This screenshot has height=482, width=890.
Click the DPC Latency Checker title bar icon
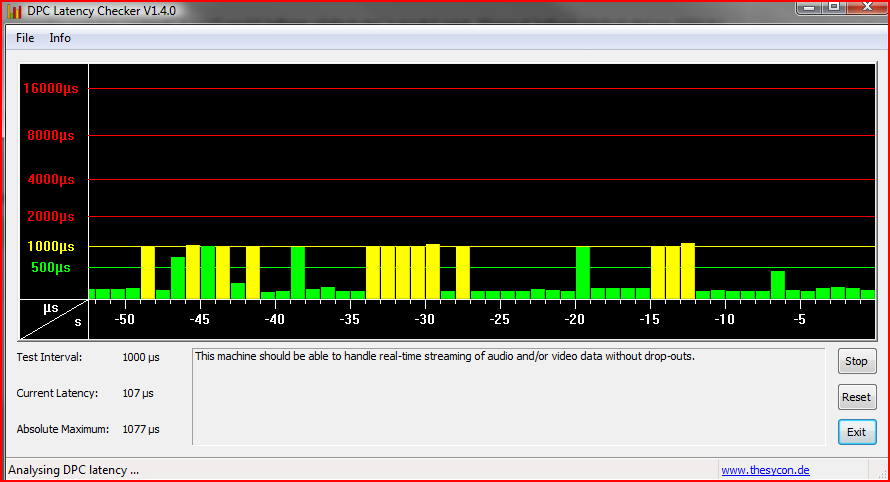click(14, 11)
